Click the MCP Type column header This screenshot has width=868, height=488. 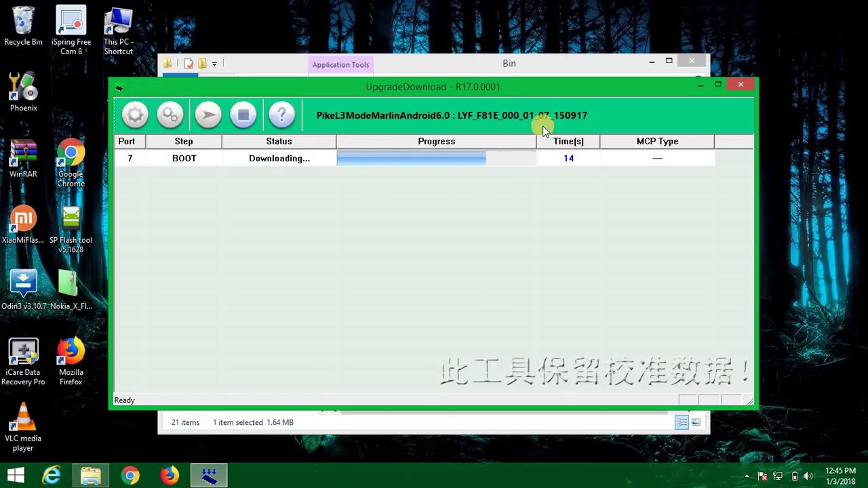click(x=657, y=141)
